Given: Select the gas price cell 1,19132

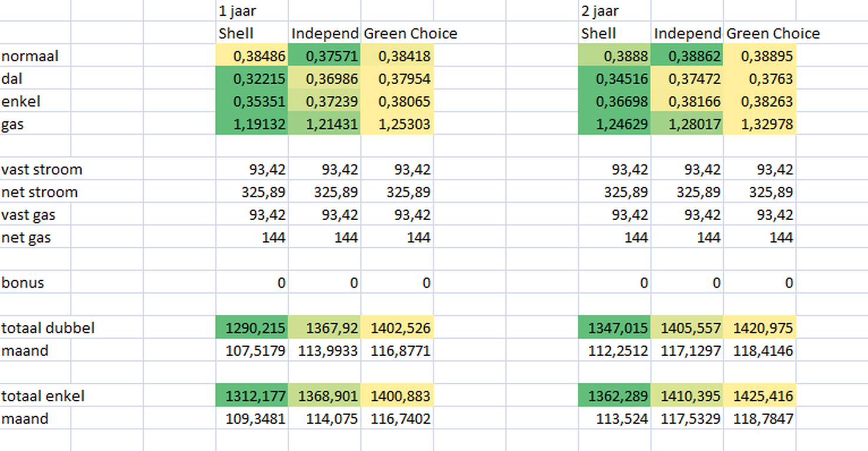Looking at the screenshot, I should coord(252,124).
